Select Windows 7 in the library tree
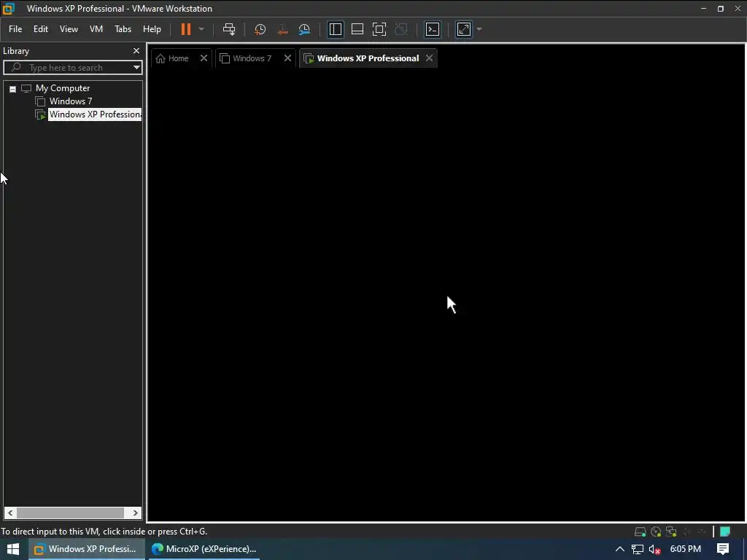This screenshot has height=560, width=747. 71,101
